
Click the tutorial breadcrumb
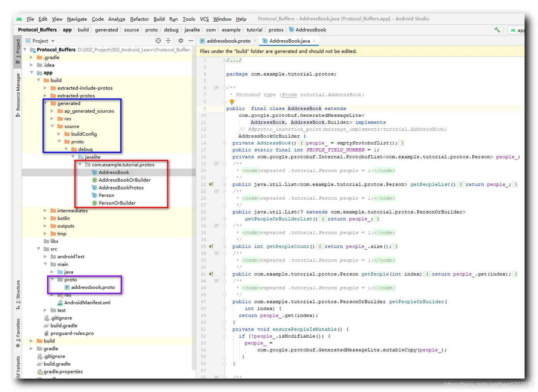coord(254,30)
